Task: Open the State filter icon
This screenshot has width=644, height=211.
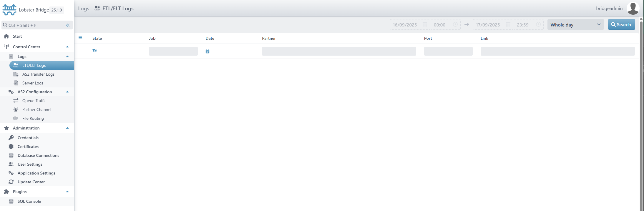Action: point(94,51)
